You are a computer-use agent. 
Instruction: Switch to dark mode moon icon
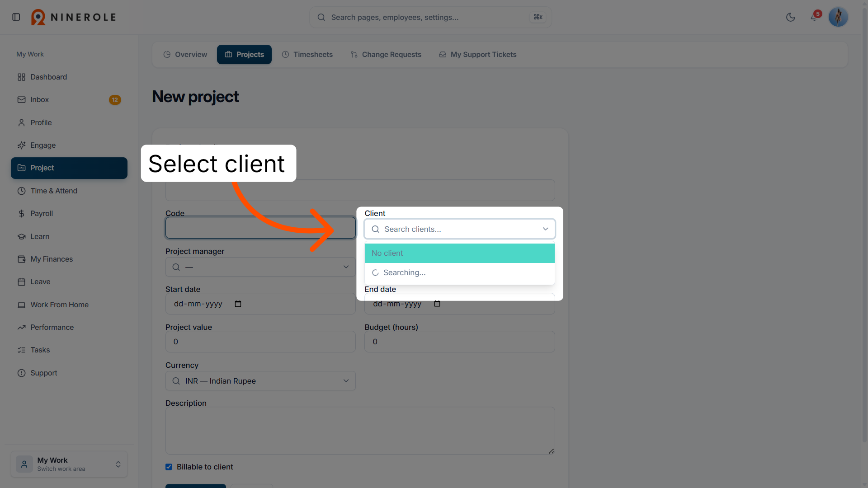pos(791,17)
